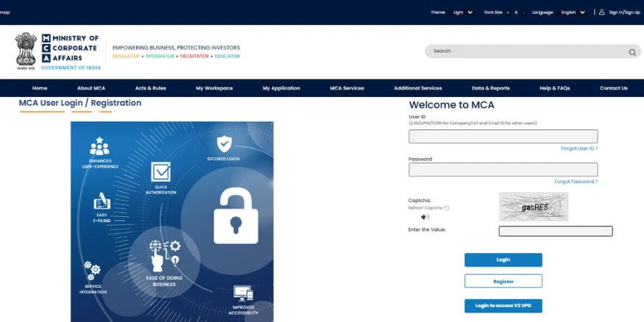The height and width of the screenshot is (322, 644).
Task: Click the Login button
Action: (503, 260)
